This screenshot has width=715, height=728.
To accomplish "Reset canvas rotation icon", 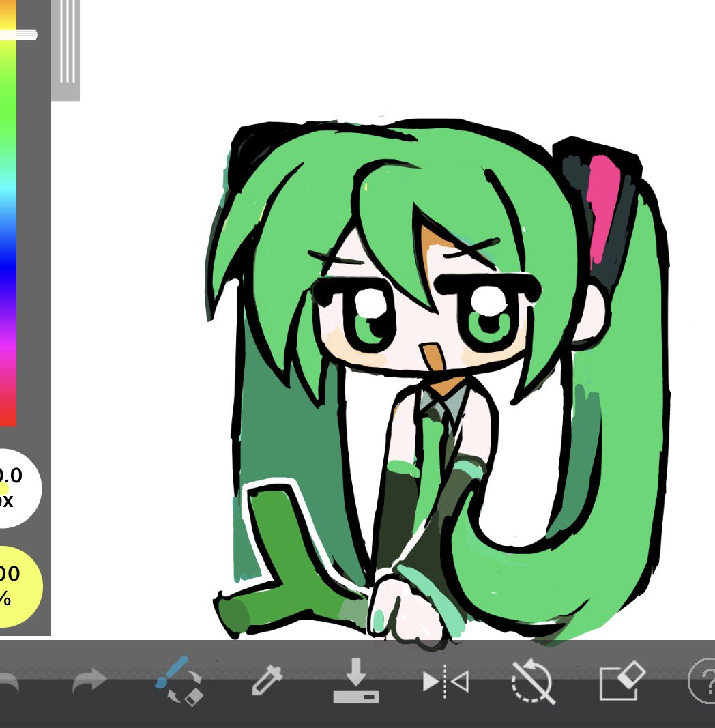I will tap(533, 681).
